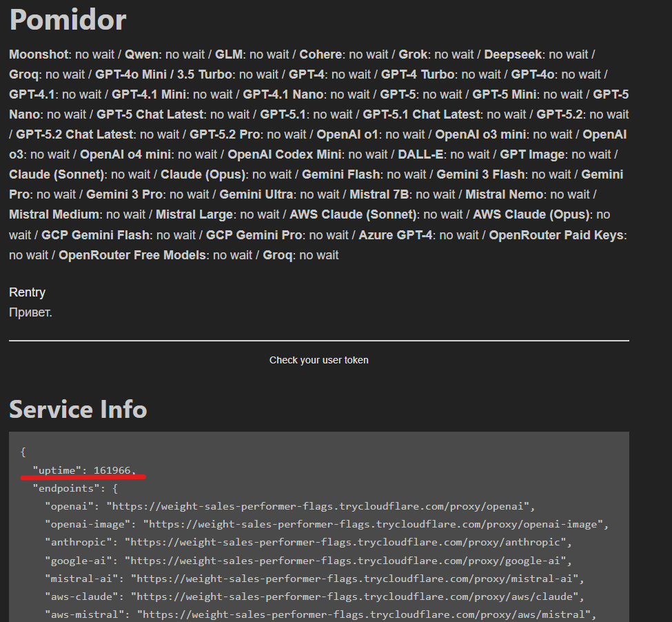Open the Check your user token link
Image resolution: width=672 pixels, height=622 pixels.
(x=318, y=360)
